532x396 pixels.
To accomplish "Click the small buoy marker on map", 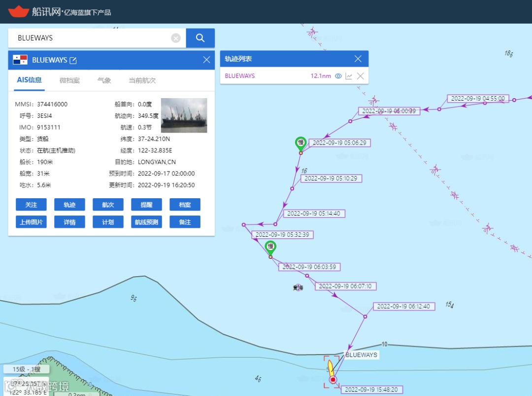I will pyautogui.click(x=298, y=288).
